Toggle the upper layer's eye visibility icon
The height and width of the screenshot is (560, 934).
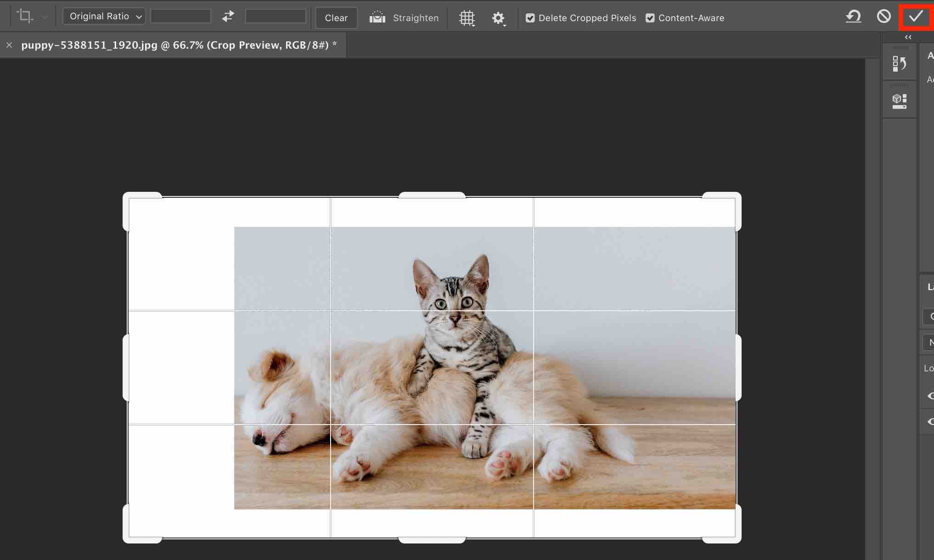[930, 396]
